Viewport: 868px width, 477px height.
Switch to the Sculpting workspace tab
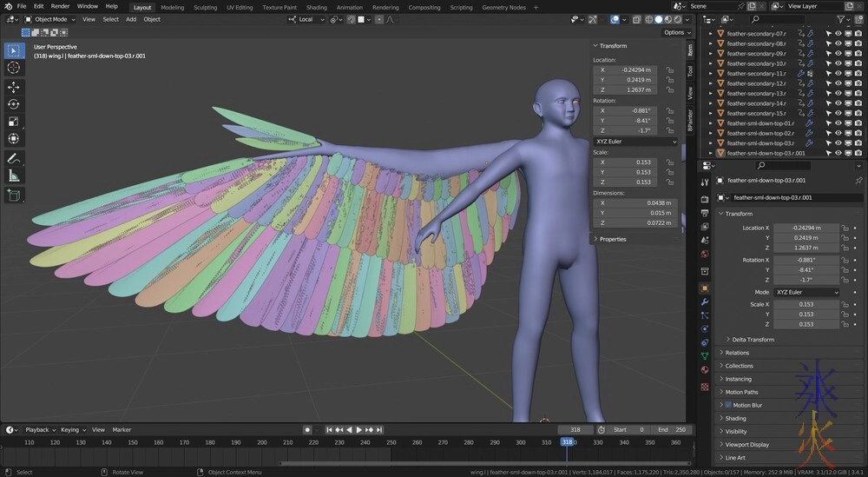coord(206,7)
